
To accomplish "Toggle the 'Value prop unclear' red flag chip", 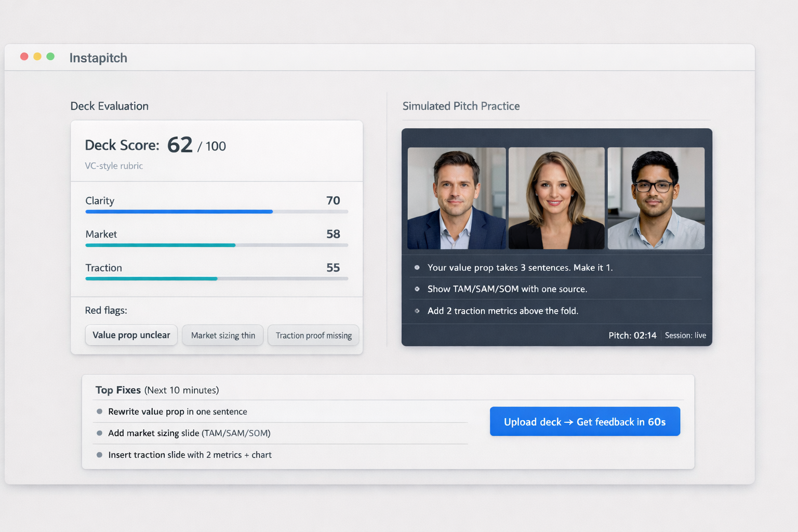I will (x=131, y=335).
